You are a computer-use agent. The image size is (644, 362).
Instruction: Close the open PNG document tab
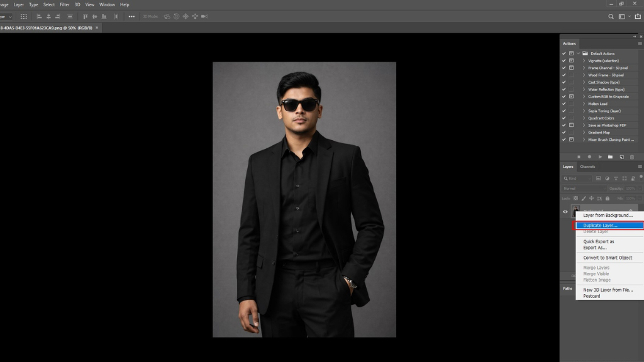tap(97, 28)
